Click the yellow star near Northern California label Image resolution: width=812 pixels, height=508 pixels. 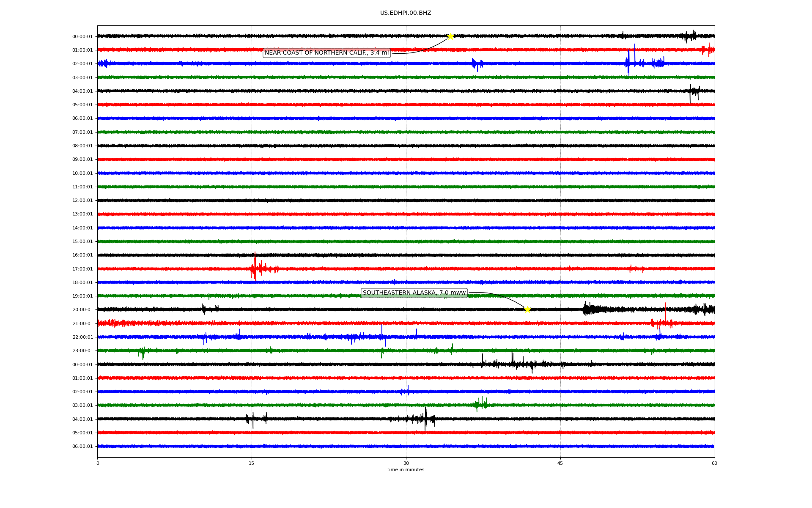(x=450, y=36)
